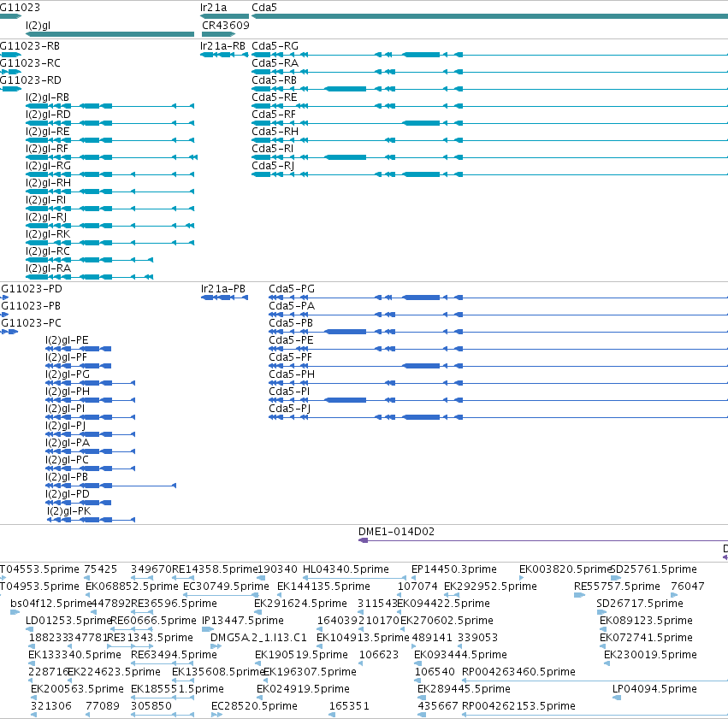Select transcript Cda5-RA

(x=490, y=72)
